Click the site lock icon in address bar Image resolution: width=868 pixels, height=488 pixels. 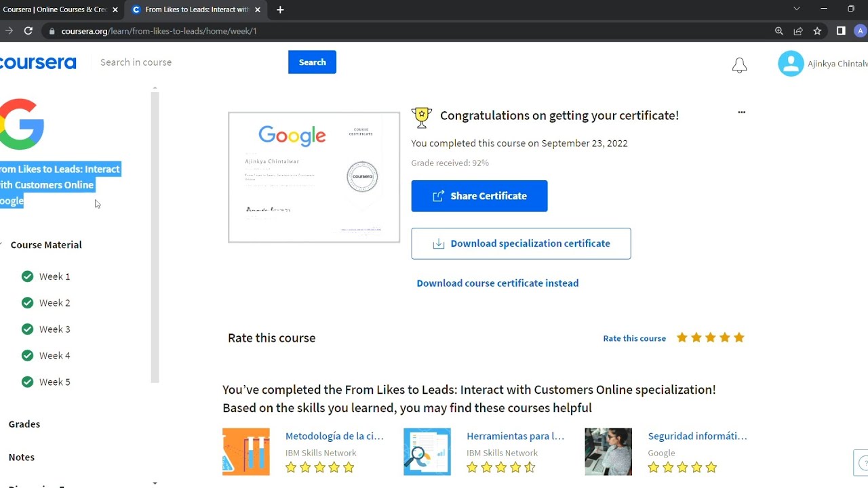(52, 31)
